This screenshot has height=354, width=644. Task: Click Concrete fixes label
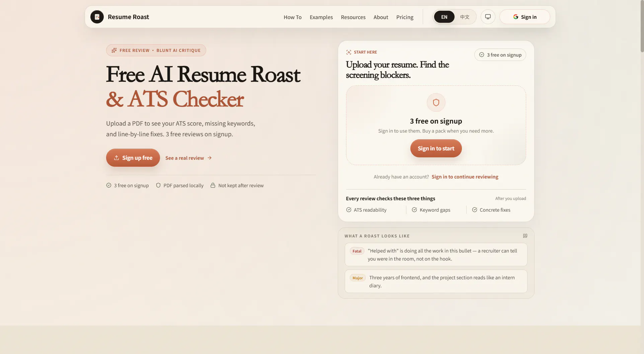point(495,210)
